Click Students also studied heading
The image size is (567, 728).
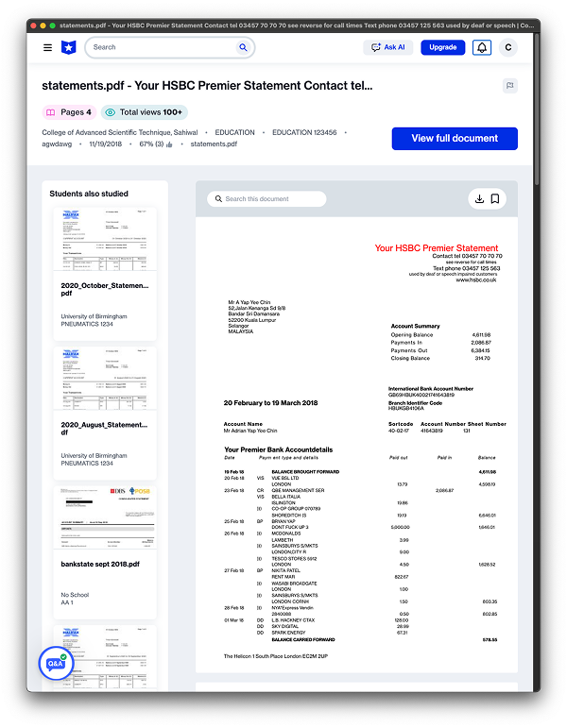89,194
